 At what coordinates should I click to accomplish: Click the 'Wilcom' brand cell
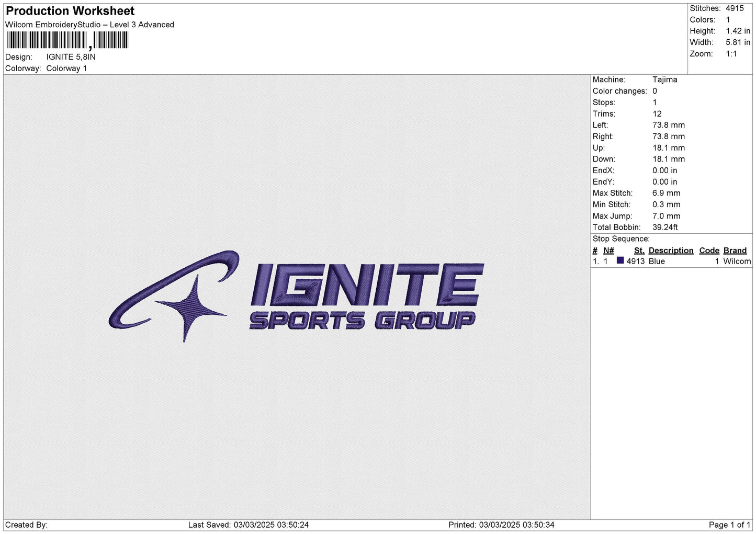click(737, 261)
